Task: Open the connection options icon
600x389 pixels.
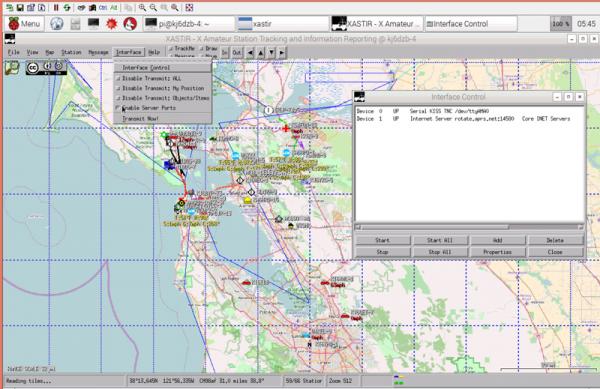Action: (31, 7)
